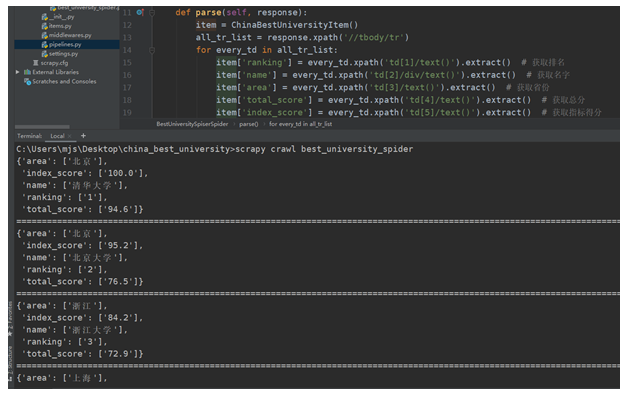The width and height of the screenshot is (628, 397).
Task: Click the BestUniversitySpiserSpider breadcrumb
Action: [x=192, y=124]
